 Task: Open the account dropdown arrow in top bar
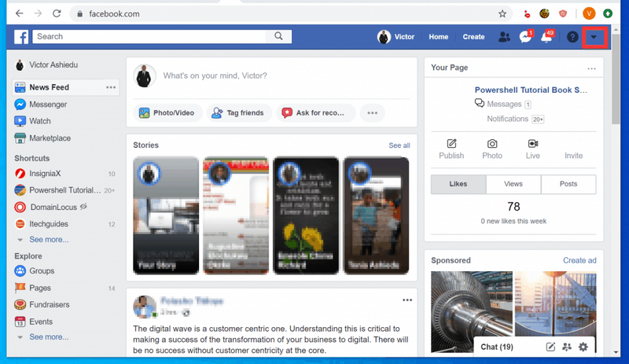tap(594, 37)
